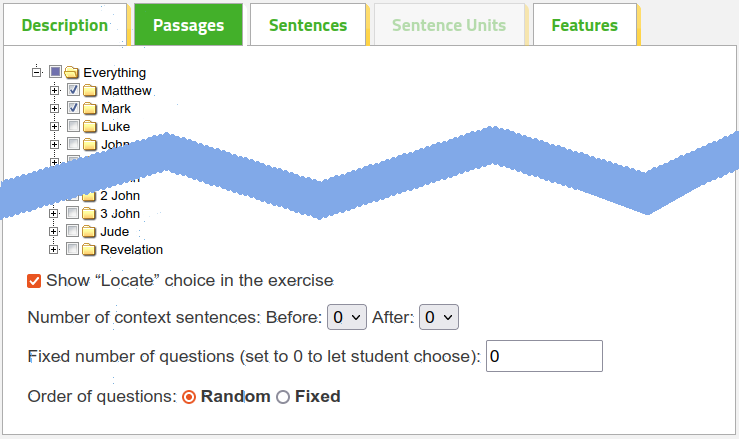This screenshot has width=739, height=439.
Task: Open the Features tab
Action: 584,25
